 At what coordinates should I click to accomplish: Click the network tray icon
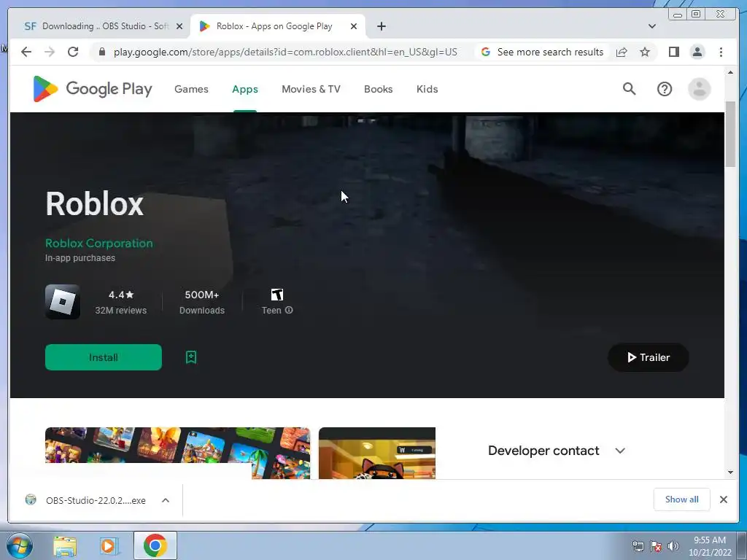[638, 546]
